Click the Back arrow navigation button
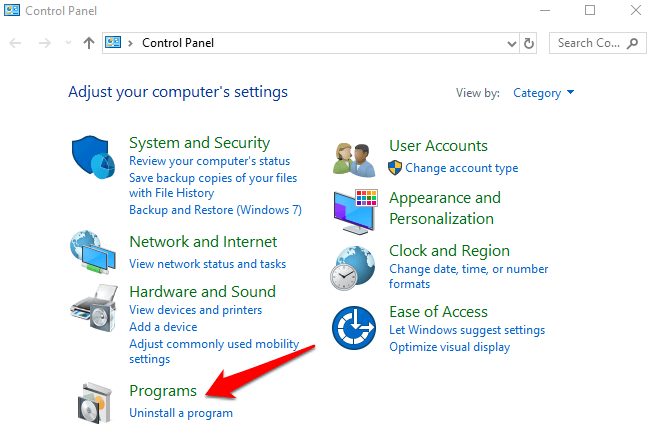Viewport: 650px width, 433px height. [x=15, y=43]
